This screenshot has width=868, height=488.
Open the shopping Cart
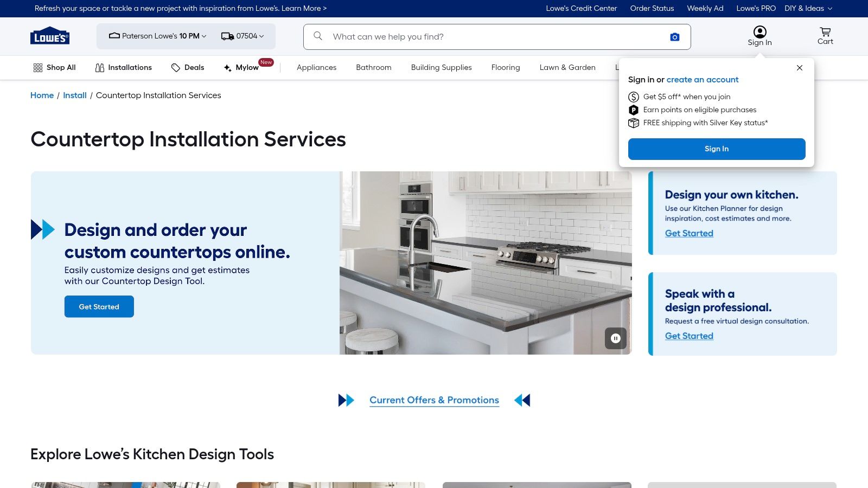coord(825,36)
